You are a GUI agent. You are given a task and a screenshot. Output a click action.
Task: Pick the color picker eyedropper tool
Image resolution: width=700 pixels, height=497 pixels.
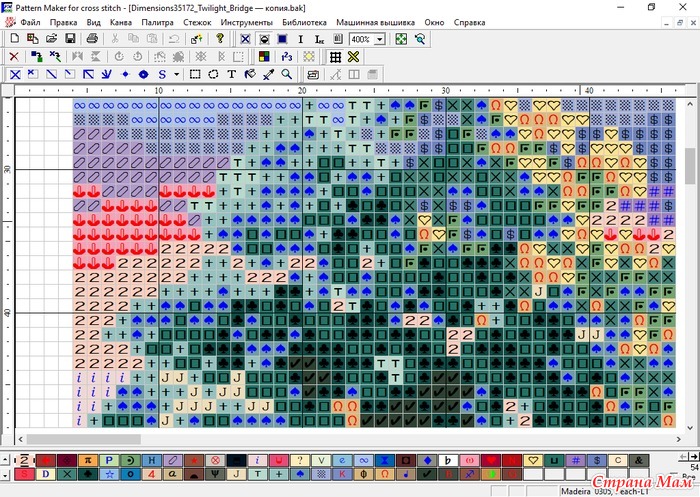point(268,74)
